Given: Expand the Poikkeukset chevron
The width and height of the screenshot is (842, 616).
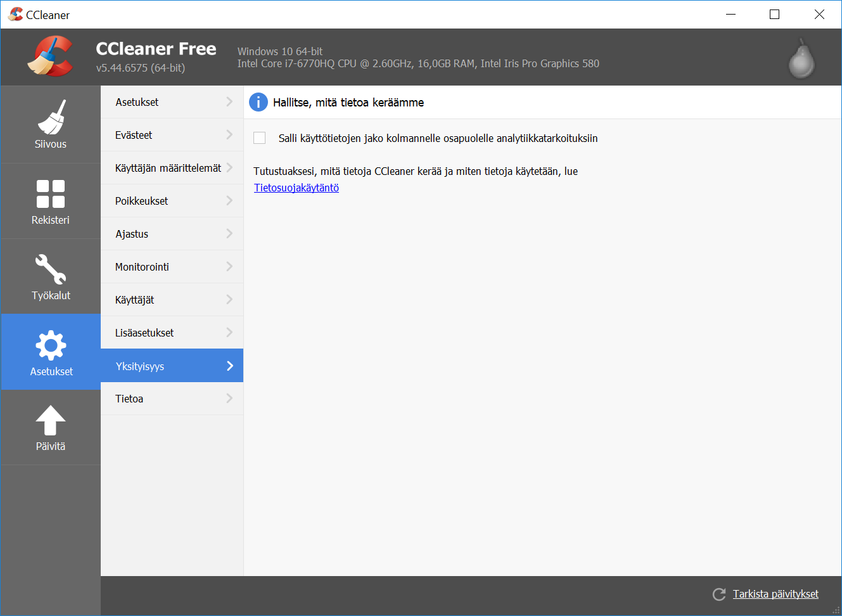Looking at the screenshot, I should (229, 200).
